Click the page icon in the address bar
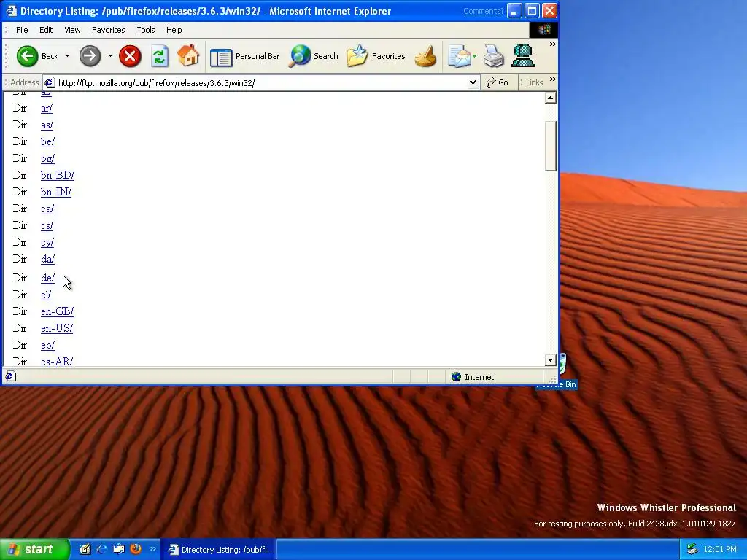Viewport: 747px width, 560px height. 50,83
